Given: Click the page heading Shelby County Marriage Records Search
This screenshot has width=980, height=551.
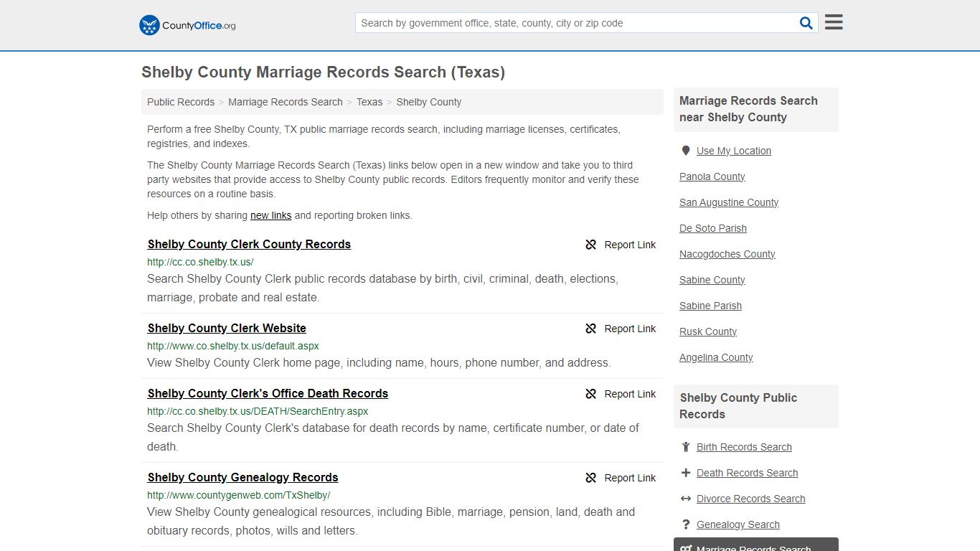Looking at the screenshot, I should tap(323, 72).
